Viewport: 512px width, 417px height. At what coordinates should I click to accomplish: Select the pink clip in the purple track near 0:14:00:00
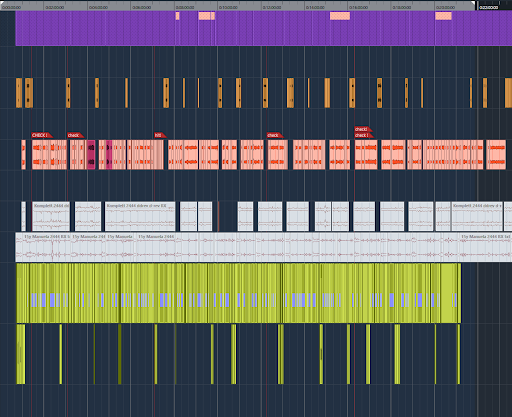pyautogui.click(x=340, y=16)
